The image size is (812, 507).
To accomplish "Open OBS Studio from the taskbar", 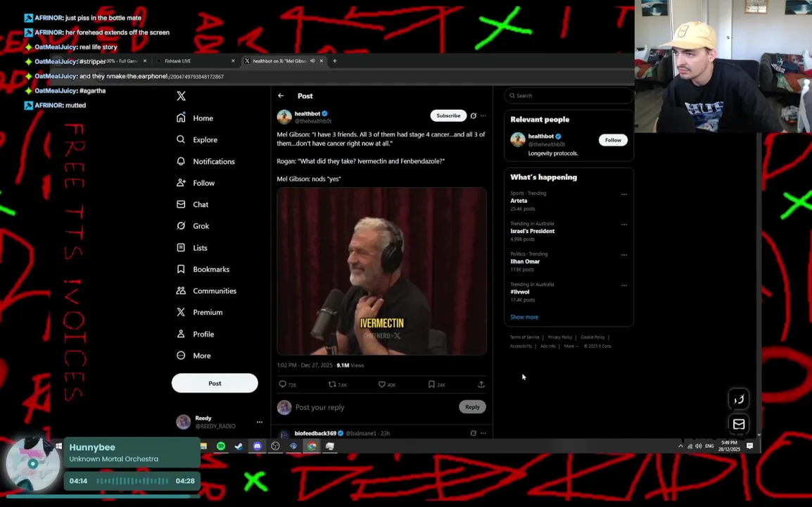I will [x=276, y=446].
